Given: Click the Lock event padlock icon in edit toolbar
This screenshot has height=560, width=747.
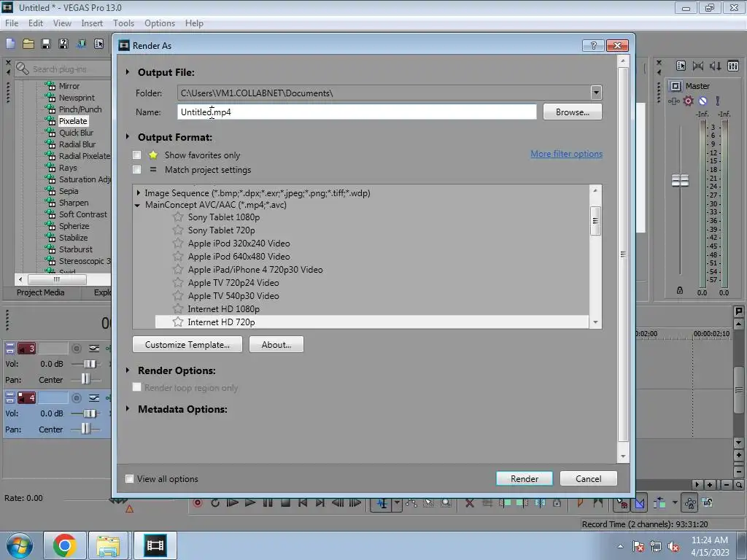Looking at the screenshot, I should click(x=557, y=503).
